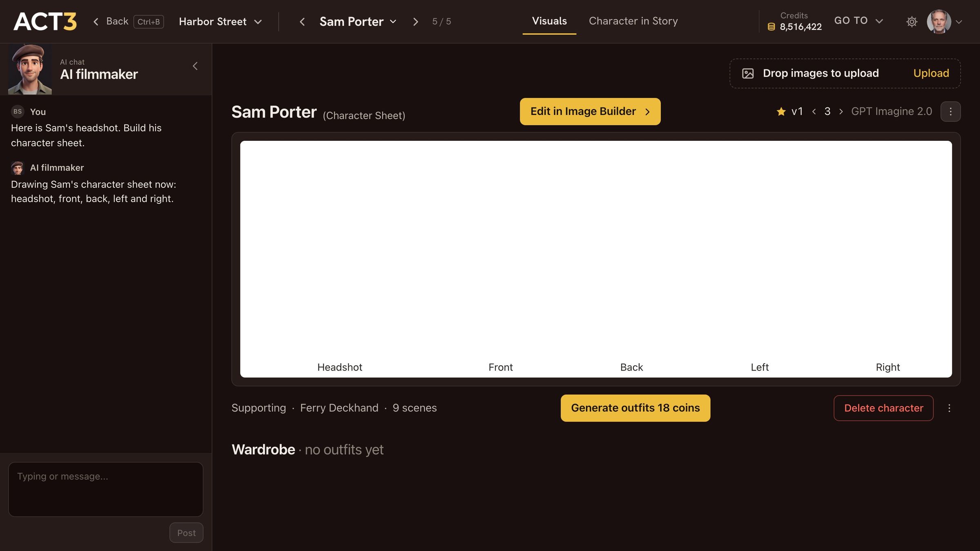Toggle the light/dark theme sun icon
The height and width of the screenshot is (551, 980).
pos(911,22)
